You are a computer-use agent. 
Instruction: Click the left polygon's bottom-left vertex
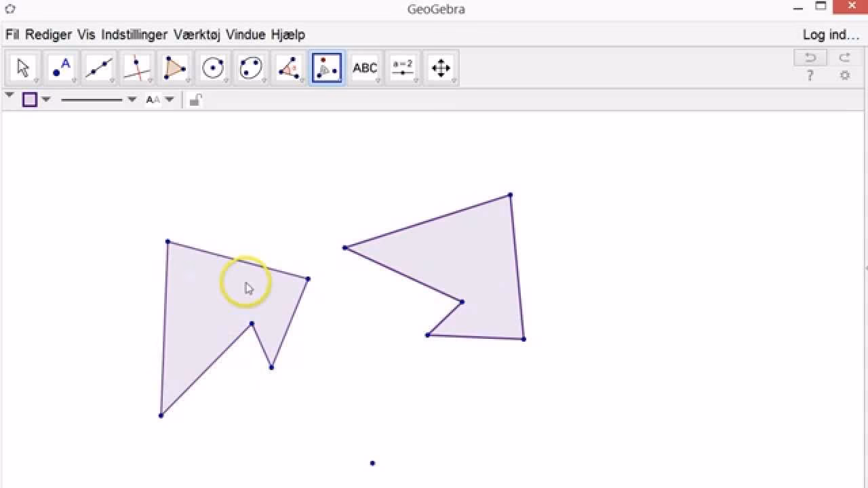pyautogui.click(x=161, y=415)
